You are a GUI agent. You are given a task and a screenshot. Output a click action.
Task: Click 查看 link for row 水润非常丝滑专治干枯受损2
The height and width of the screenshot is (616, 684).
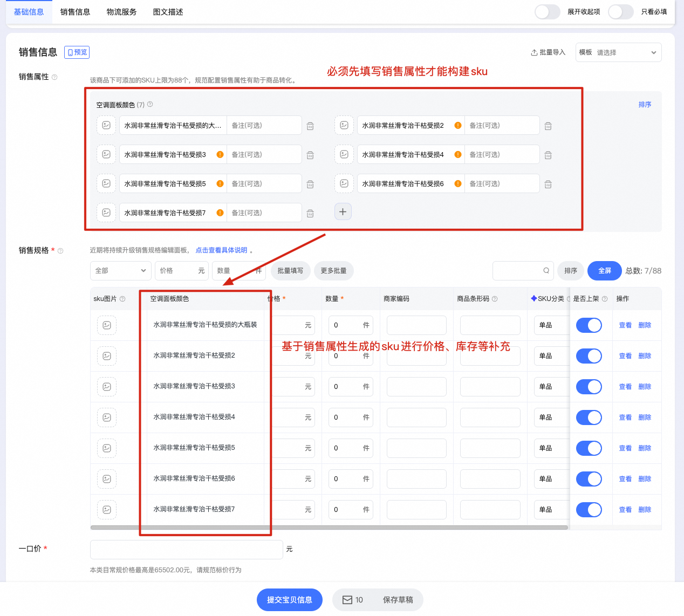(625, 356)
